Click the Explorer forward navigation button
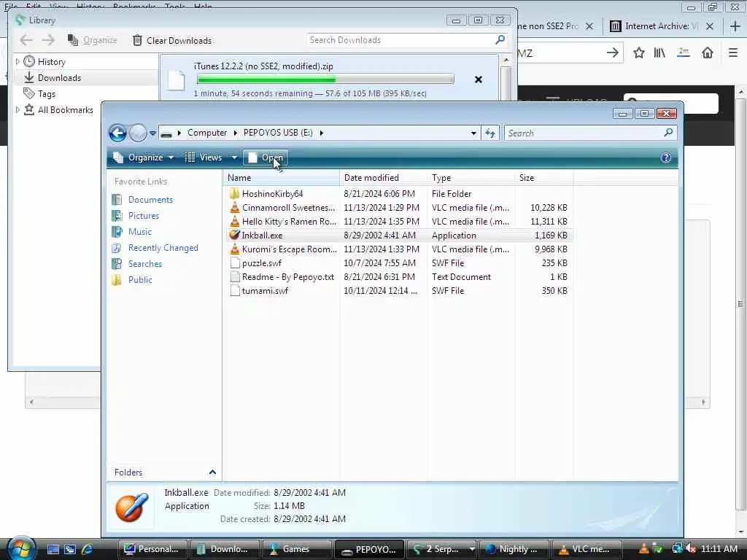 [138, 133]
